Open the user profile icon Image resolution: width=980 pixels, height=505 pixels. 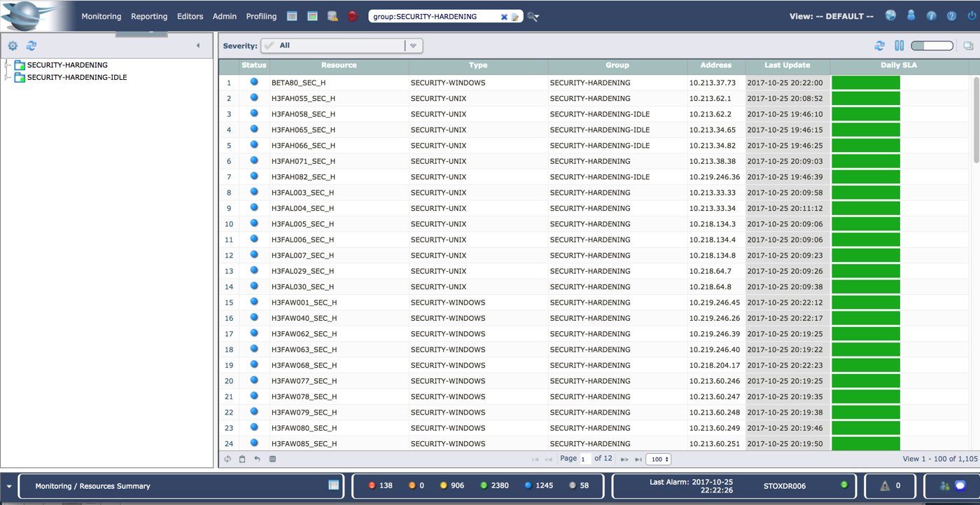(911, 15)
